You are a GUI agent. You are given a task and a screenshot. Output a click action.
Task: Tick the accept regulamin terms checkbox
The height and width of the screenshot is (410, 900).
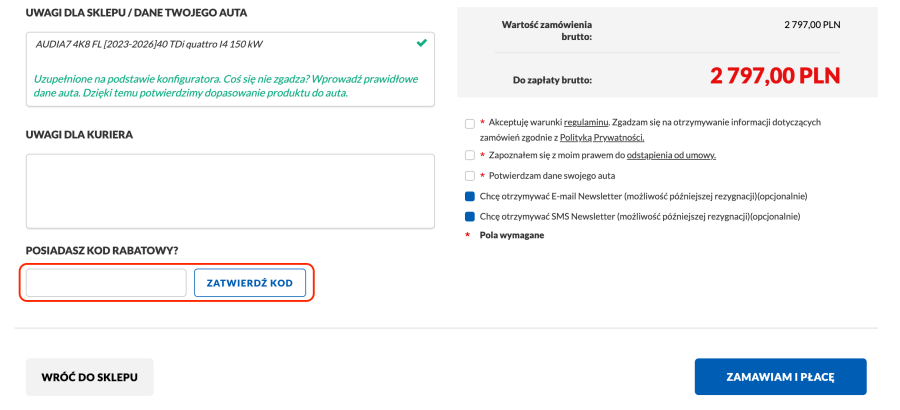coord(470,123)
